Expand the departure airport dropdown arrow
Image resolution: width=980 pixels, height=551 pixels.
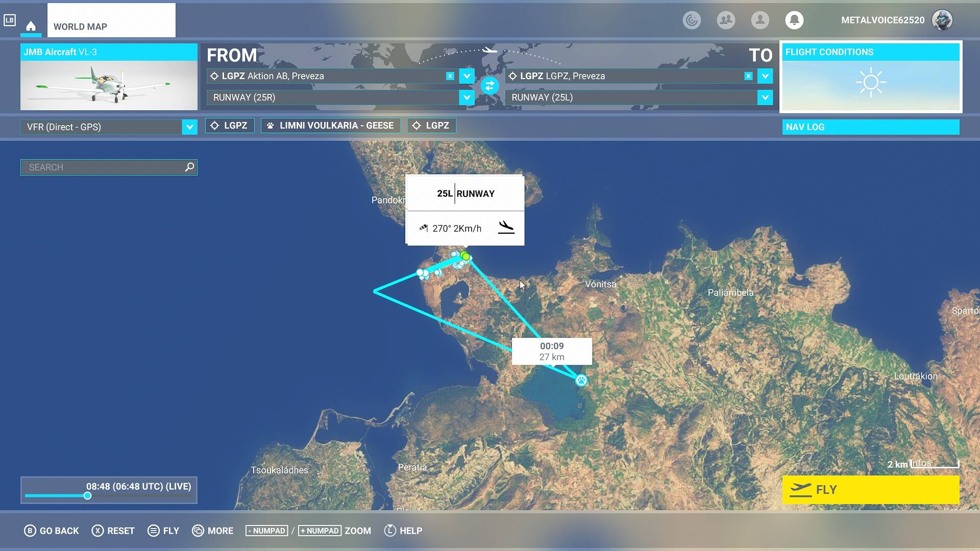point(467,76)
